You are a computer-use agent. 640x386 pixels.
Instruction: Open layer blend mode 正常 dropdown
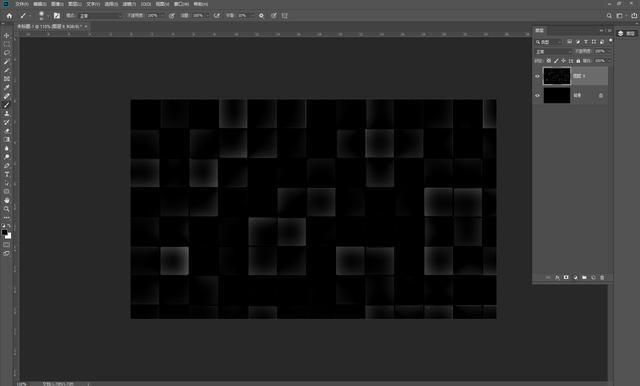(x=553, y=52)
